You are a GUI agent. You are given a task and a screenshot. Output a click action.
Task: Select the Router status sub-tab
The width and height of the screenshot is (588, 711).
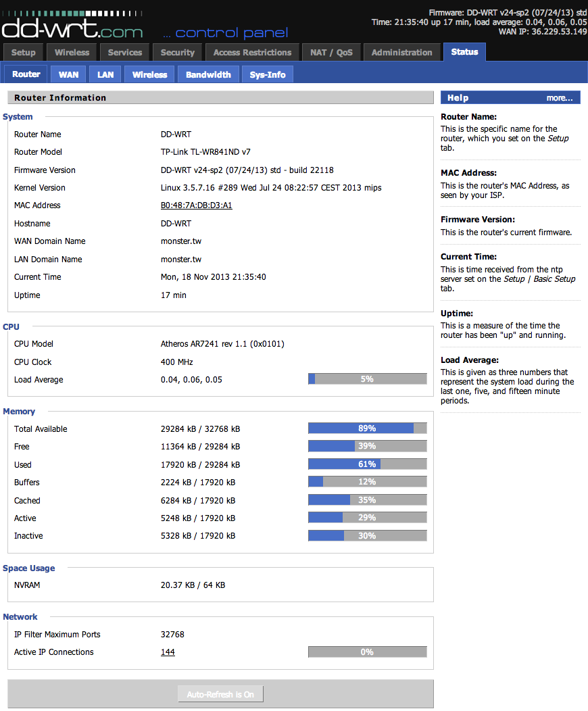pyautogui.click(x=26, y=74)
